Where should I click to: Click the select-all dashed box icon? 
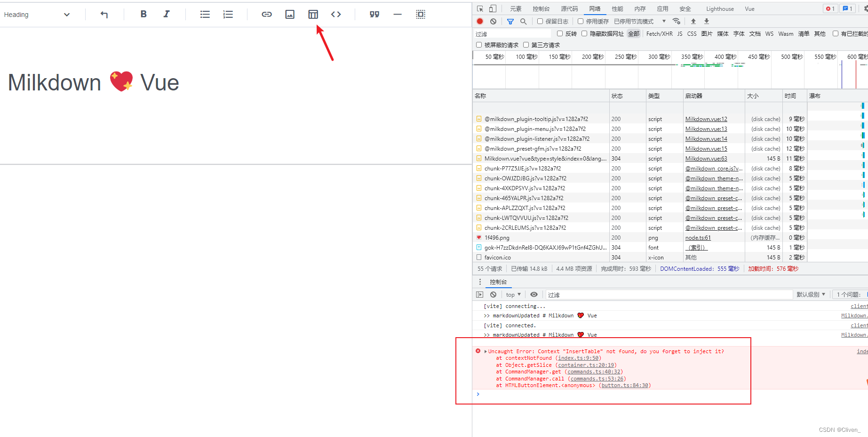421,15
